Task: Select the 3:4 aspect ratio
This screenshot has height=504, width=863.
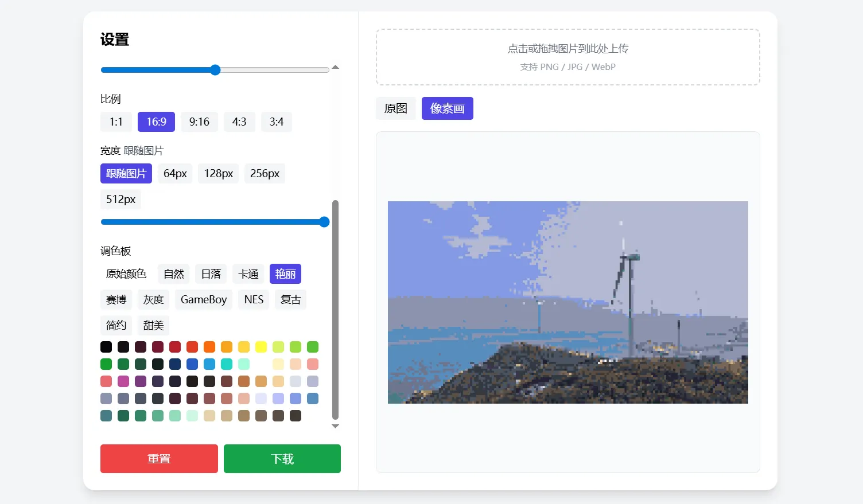Action: (277, 122)
